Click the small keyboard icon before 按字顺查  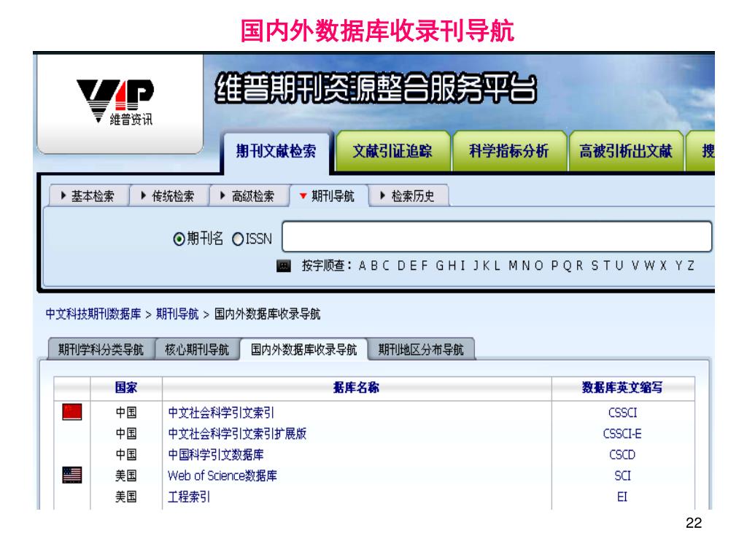pos(284,265)
